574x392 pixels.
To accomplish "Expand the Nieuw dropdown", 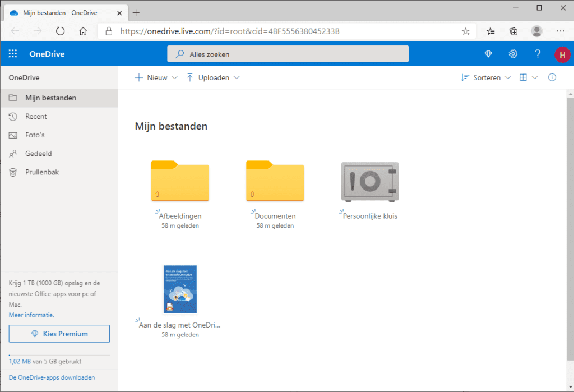I will tap(156, 77).
